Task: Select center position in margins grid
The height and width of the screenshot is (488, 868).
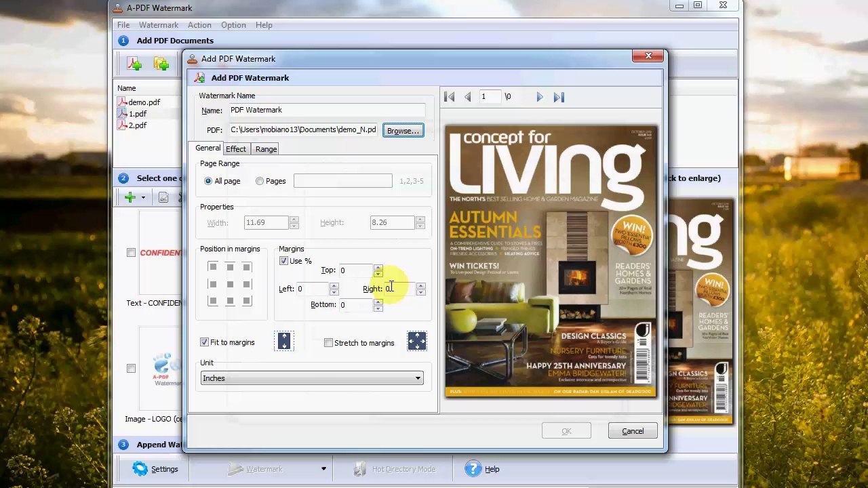Action: click(230, 284)
